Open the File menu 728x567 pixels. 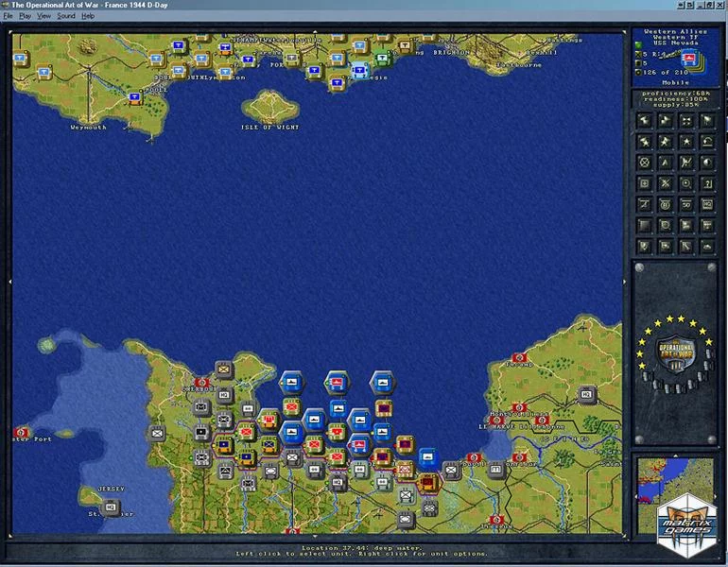8,16
